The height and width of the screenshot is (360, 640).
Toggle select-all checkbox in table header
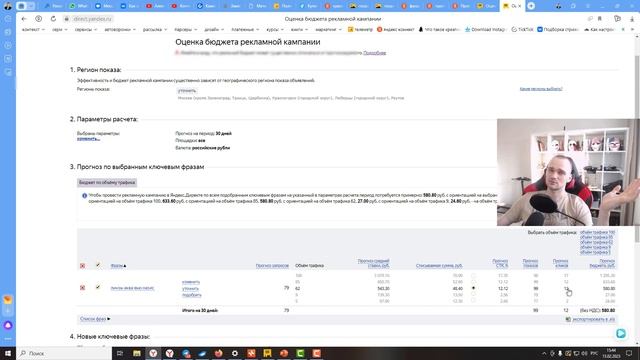[x=98, y=265]
